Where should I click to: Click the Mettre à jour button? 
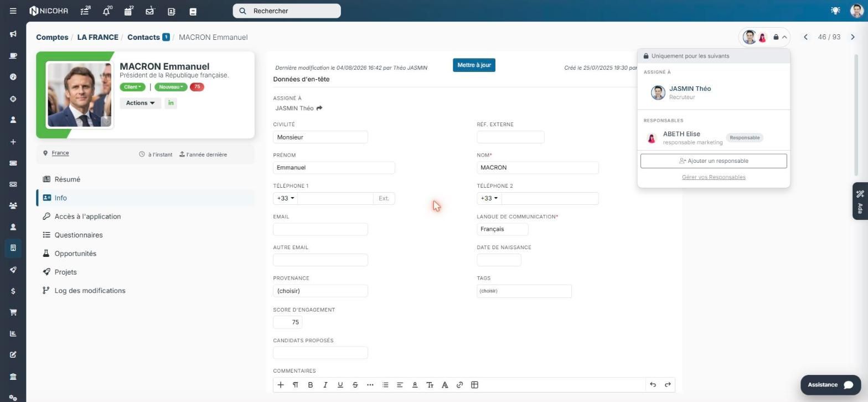point(474,65)
